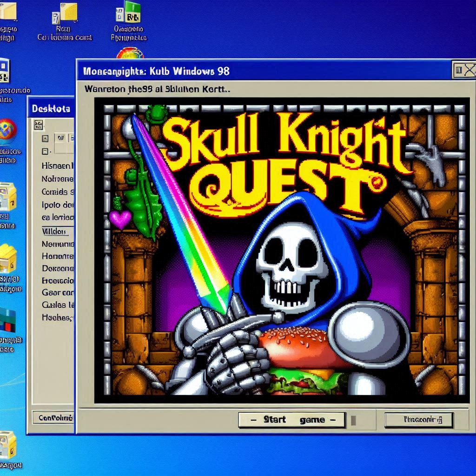The width and height of the screenshot is (476, 476).
Task: Click the underlined 'Wildou' link in Desklota window
Action: [x=54, y=231]
